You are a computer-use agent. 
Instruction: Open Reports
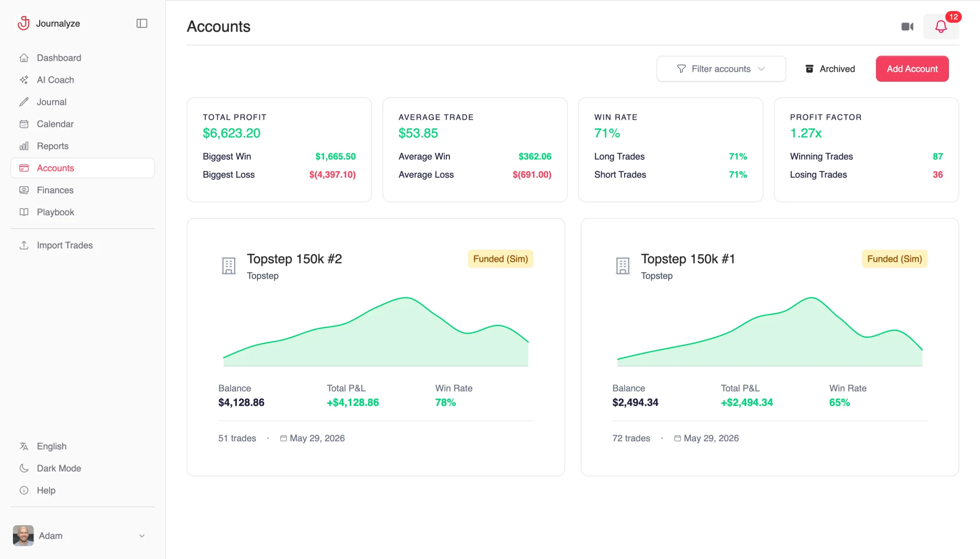coord(82,146)
